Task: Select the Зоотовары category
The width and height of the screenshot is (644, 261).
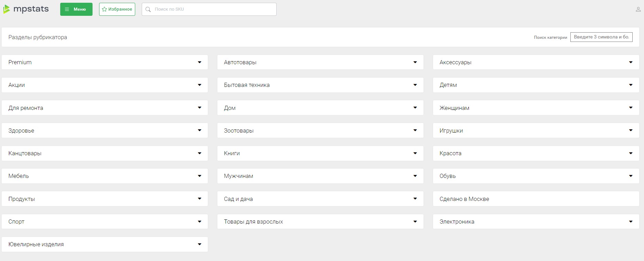Action: coord(320,130)
